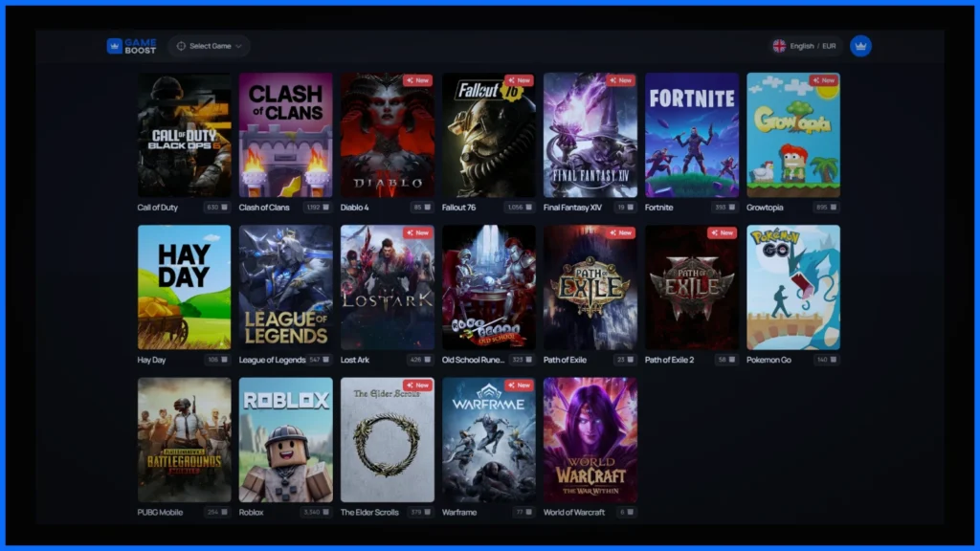Click the New badge on Path of Exile 2
The image size is (980, 551).
click(722, 232)
